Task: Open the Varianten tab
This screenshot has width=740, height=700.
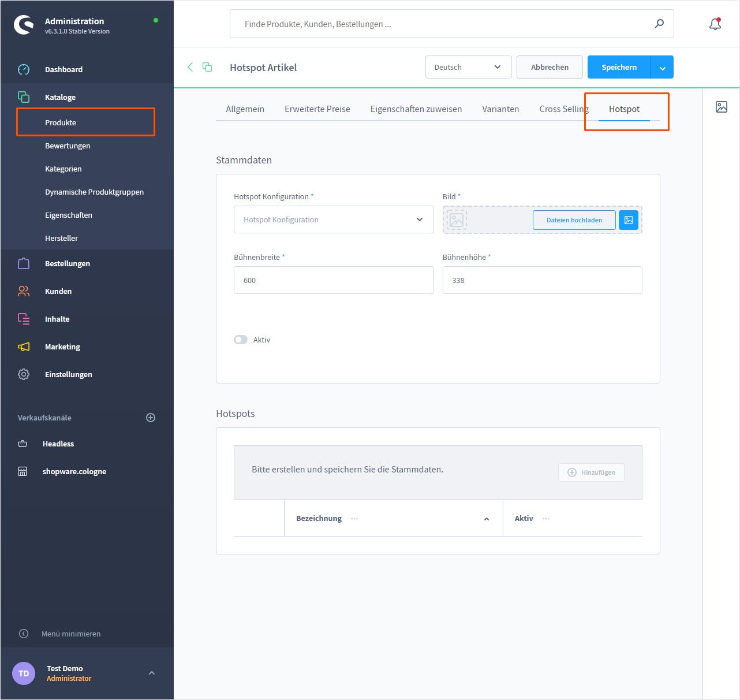Action: (500, 109)
